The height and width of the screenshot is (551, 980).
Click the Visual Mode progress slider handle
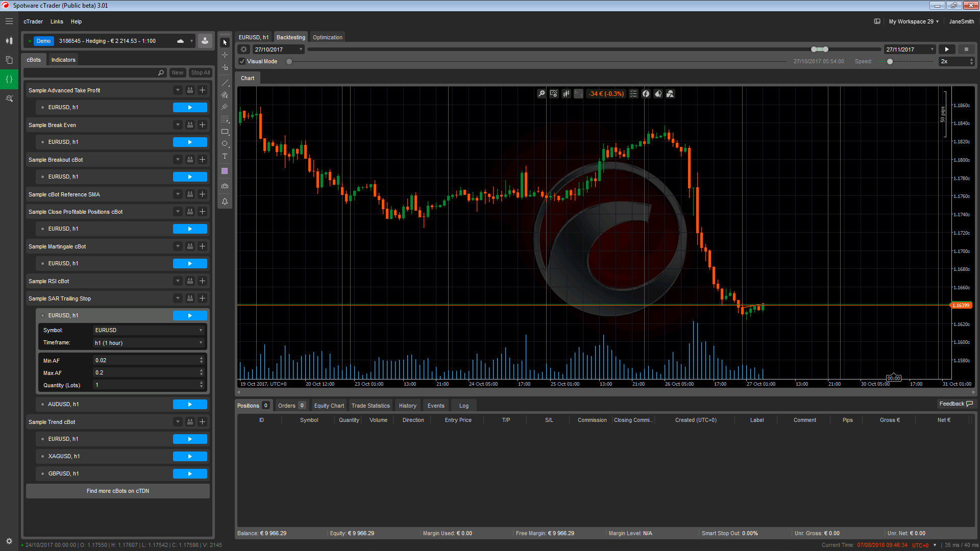[289, 61]
